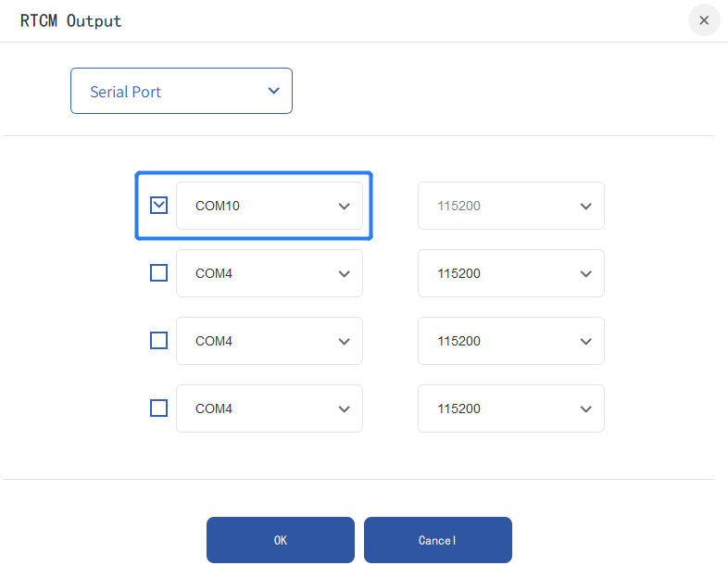
Task: Open the fourth row 115200 baud rate dropdown
Action: (510, 408)
